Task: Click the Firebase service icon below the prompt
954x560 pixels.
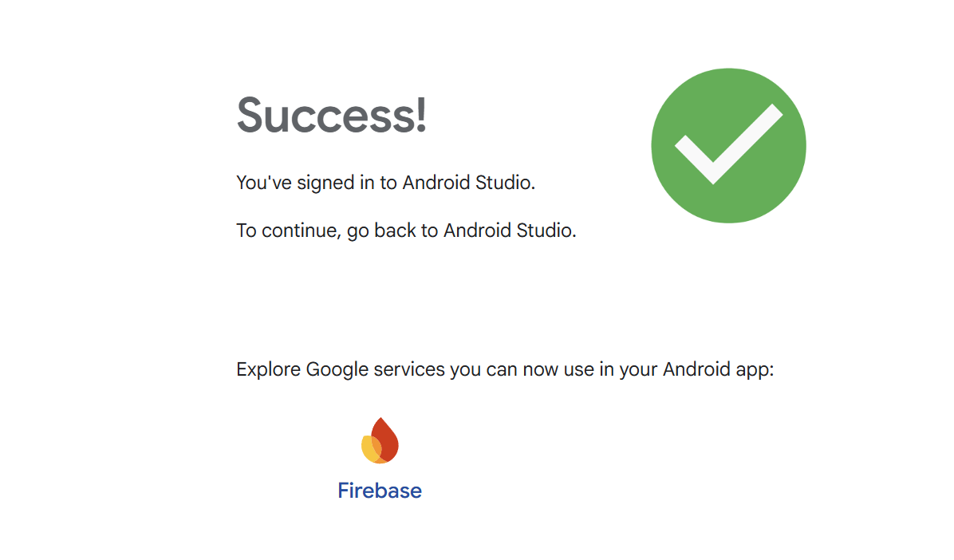Action: (x=380, y=440)
